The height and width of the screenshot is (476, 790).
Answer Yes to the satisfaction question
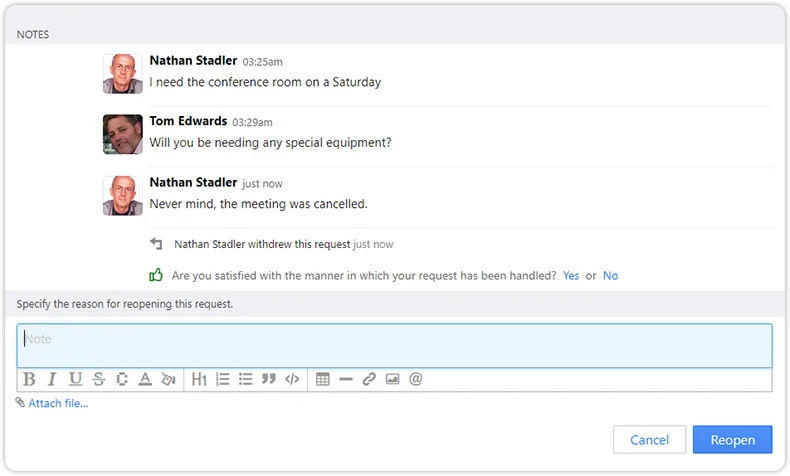(571, 276)
